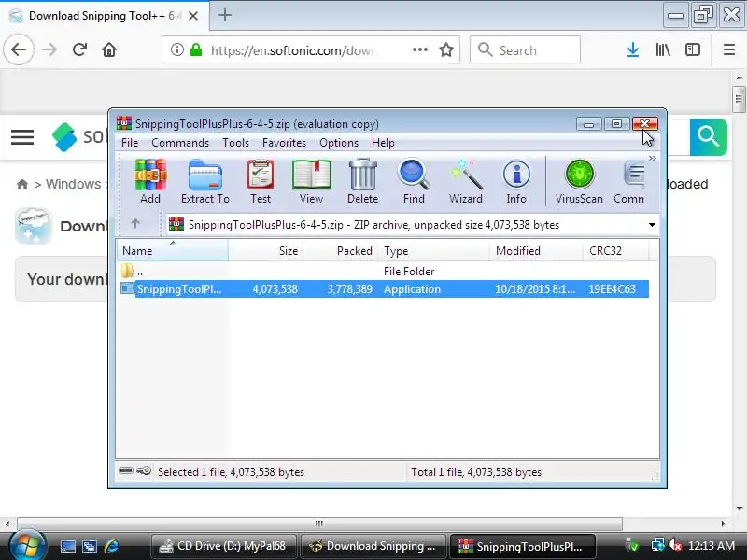This screenshot has width=747, height=560.
Task: Click the Firefox Search input field
Action: 525,49
